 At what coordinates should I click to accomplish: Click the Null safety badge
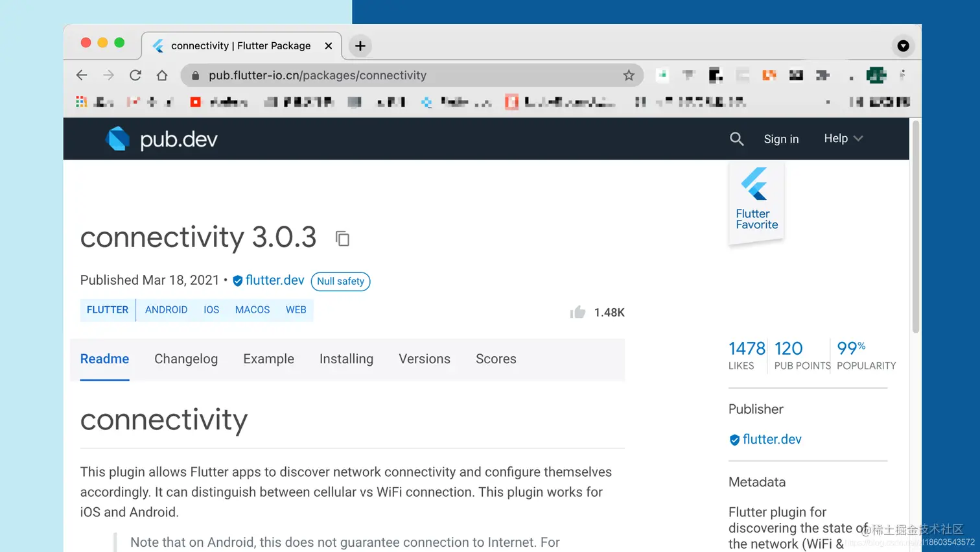340,282
